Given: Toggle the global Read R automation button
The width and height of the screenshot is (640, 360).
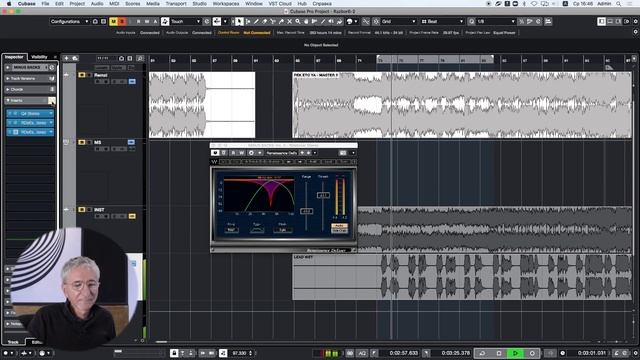Looking at the screenshot, I should [x=138, y=21].
